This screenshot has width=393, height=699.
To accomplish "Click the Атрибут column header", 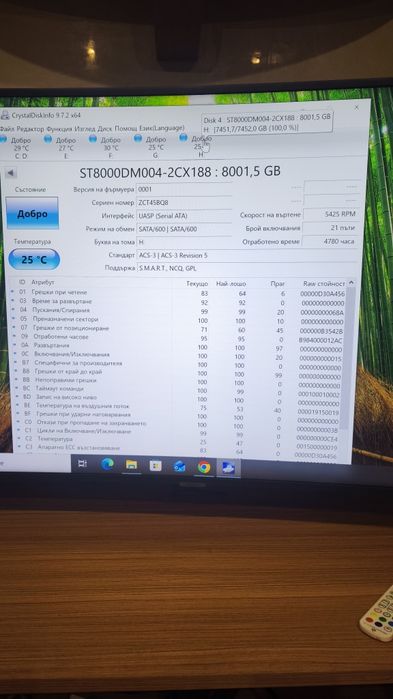I will 43,282.
